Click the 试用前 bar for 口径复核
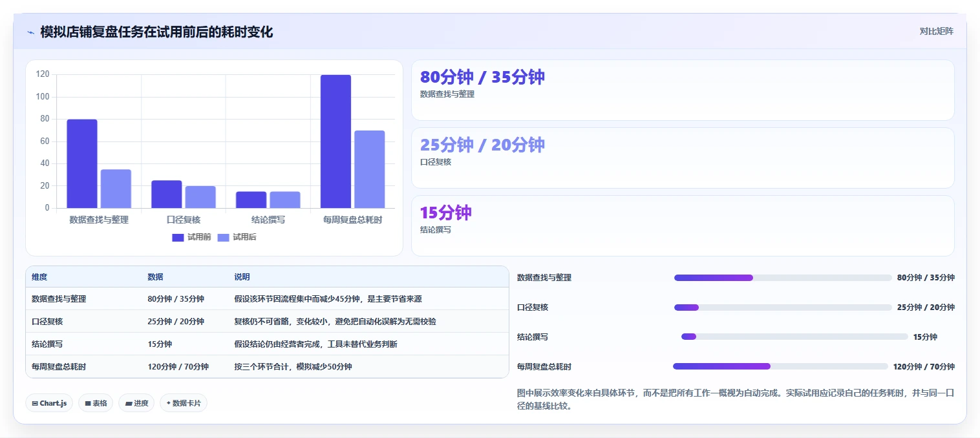The image size is (980, 438). [x=166, y=194]
